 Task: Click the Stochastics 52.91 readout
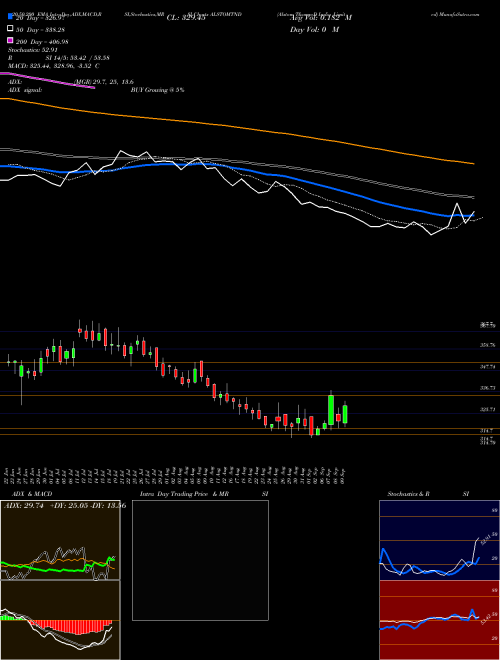pos(32,50)
